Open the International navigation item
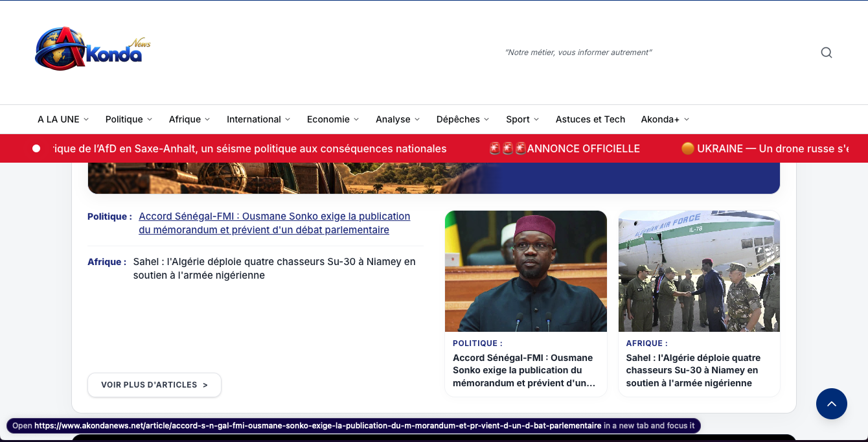The image size is (868, 442). pos(254,119)
